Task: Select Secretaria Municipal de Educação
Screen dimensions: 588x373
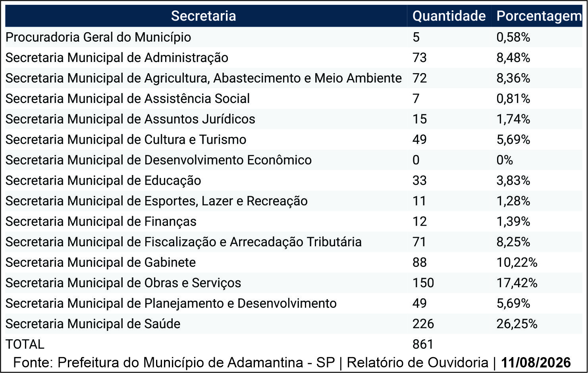Action: point(103,181)
